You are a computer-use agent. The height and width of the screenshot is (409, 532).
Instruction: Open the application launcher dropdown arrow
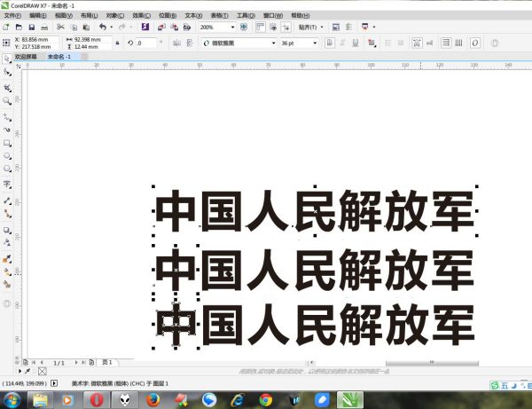374,28
